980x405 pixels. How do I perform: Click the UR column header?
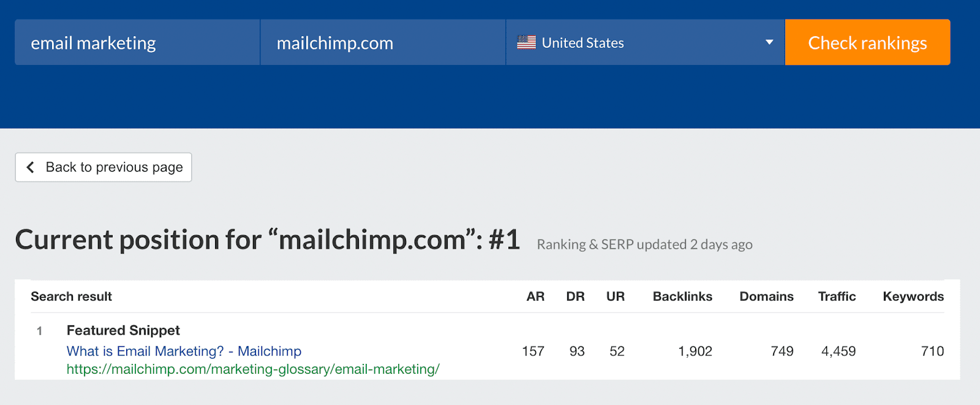coord(616,297)
